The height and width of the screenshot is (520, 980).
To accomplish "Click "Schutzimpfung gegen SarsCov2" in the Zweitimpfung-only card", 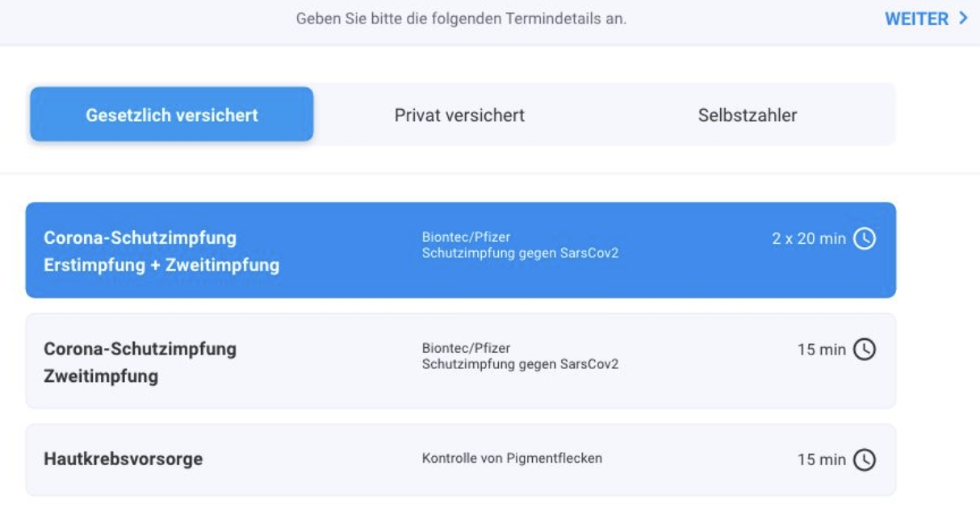I will (x=520, y=364).
